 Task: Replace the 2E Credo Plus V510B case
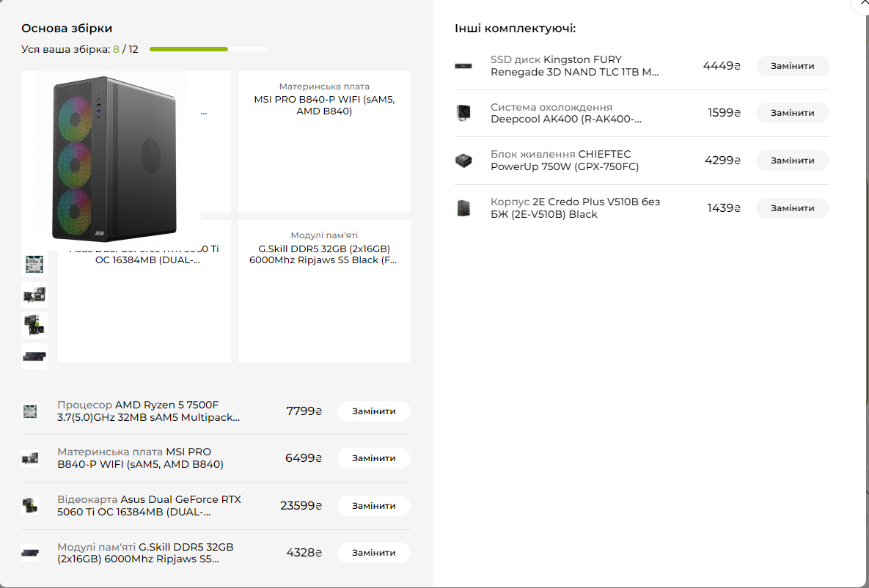(793, 208)
